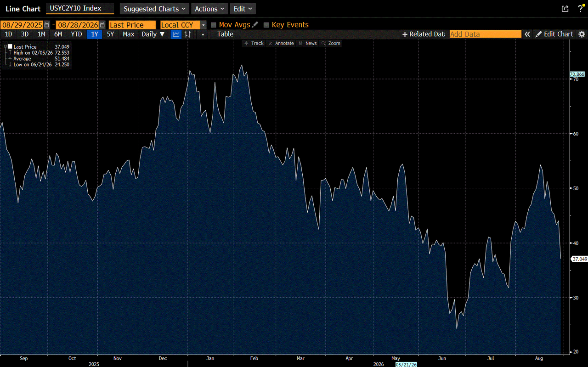Image resolution: width=588 pixels, height=367 pixels.
Task: Enable the Mov Avgs checkbox
Action: coord(214,25)
